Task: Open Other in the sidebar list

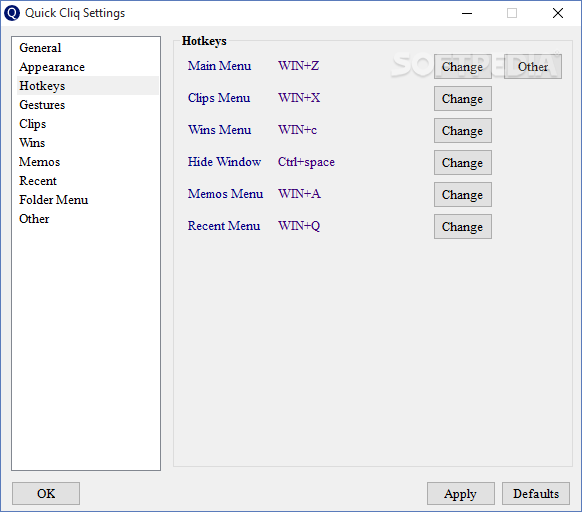Action: (88, 219)
